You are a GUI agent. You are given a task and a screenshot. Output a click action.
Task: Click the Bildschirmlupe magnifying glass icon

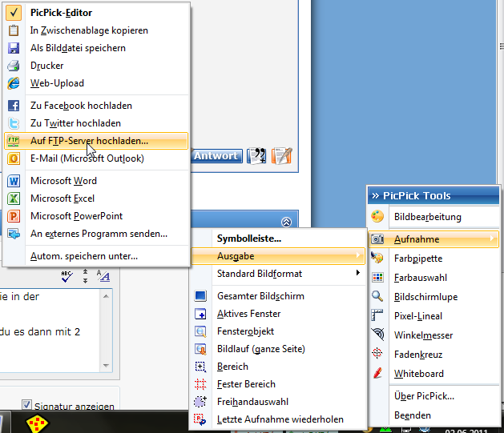[x=377, y=296]
